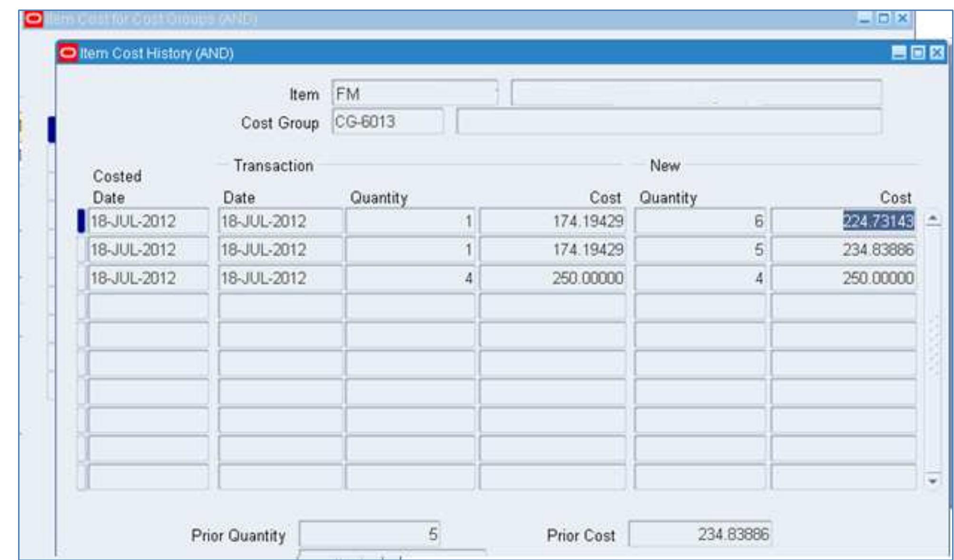Image resolution: width=954 pixels, height=560 pixels.
Task: Click the Cost Group field CG-6013
Action: 387,122
